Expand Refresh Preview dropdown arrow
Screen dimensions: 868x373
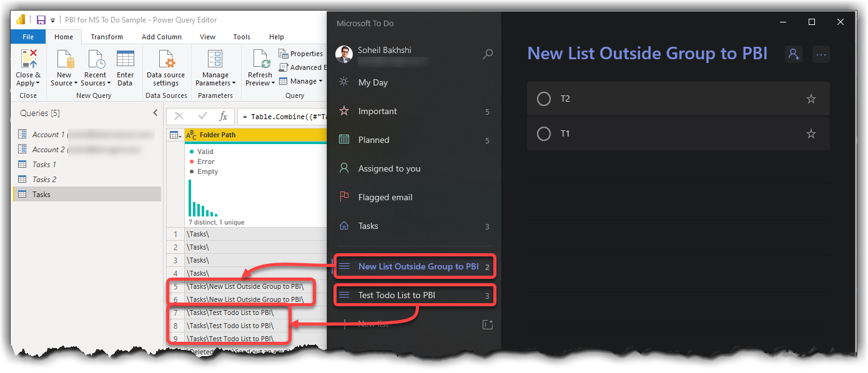tap(273, 84)
